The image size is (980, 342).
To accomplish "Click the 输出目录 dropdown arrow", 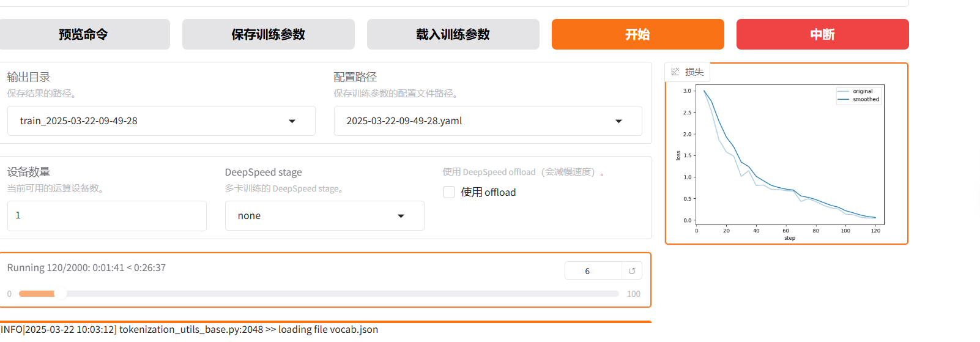I will [292, 121].
